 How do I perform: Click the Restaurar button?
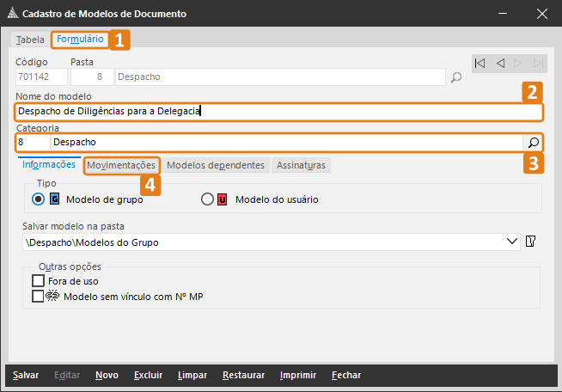click(x=244, y=375)
